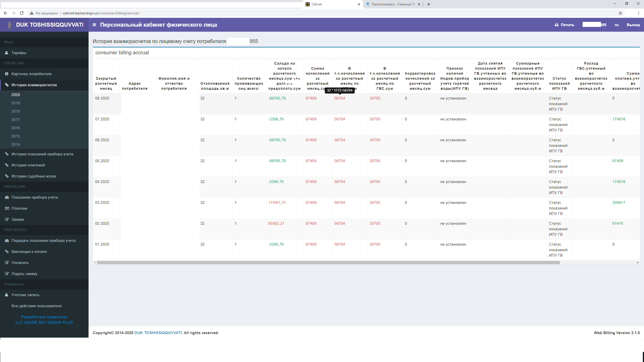Select year 2019 in history submenu
The height and width of the screenshot is (362, 644).
[x=16, y=103]
